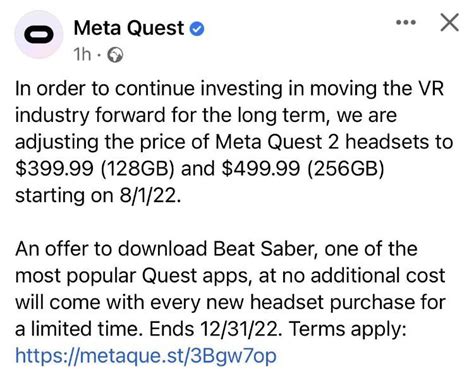
Task: Click the blue verified checkmark badge
Action: 197,29
